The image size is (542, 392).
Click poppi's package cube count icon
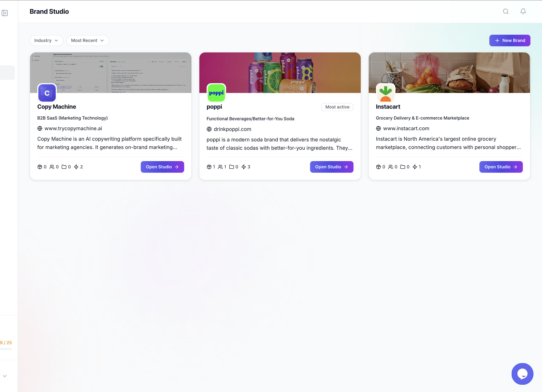pyautogui.click(x=209, y=167)
